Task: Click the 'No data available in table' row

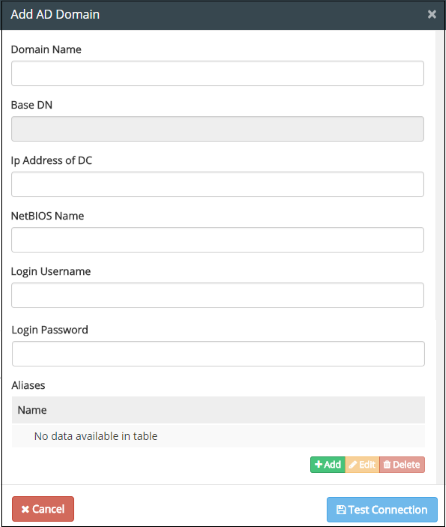Action: pos(218,436)
